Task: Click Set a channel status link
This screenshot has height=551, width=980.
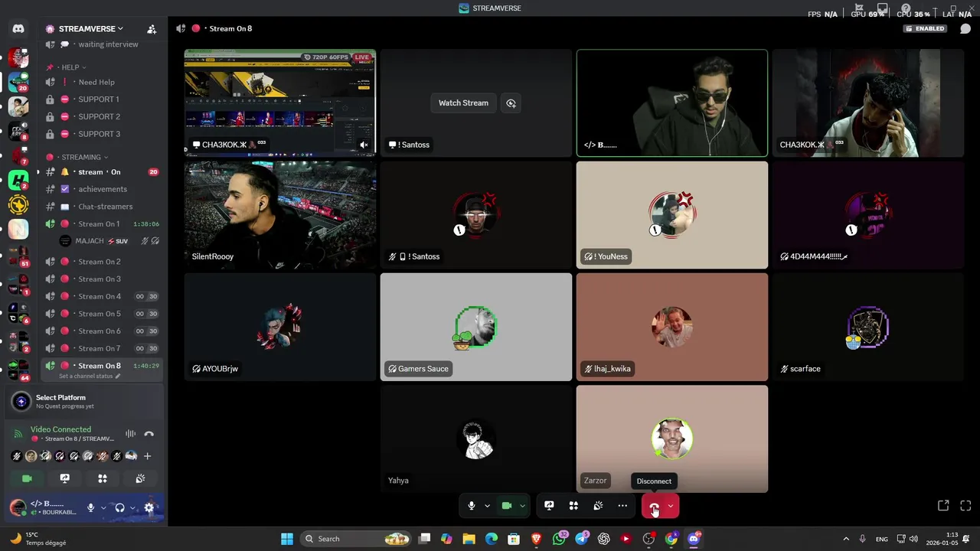Action: (x=90, y=377)
